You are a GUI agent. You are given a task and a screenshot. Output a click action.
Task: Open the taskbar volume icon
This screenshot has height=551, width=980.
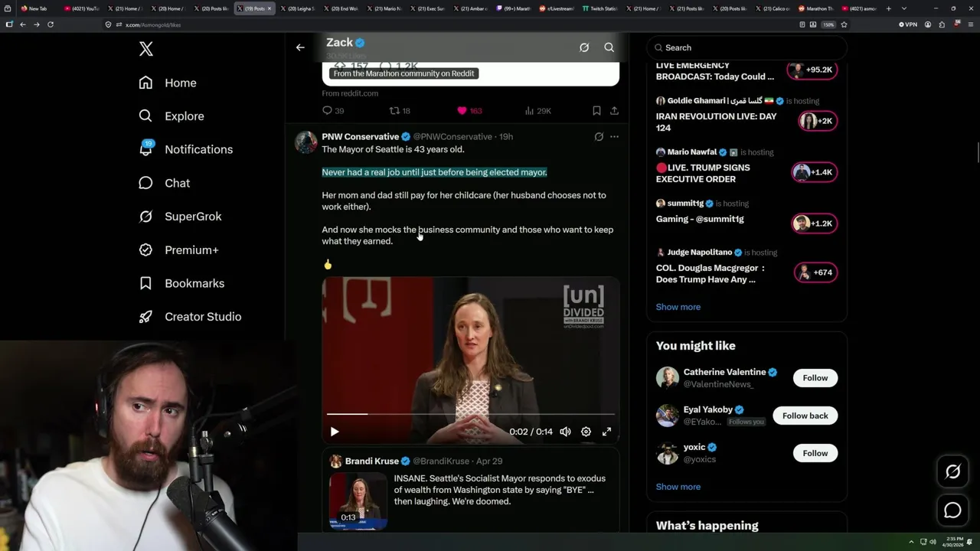pos(932,542)
